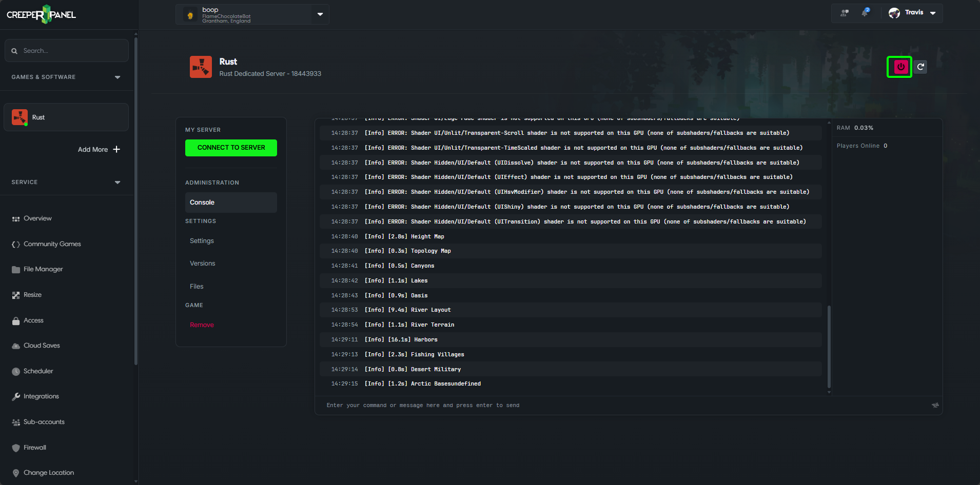
Task: Open the boop server selector dropdown
Action: (320, 14)
